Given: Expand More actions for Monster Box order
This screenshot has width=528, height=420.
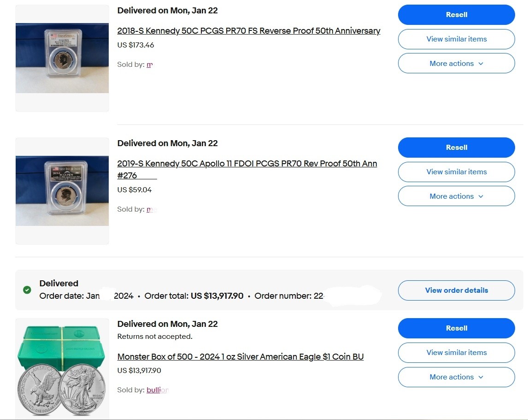Looking at the screenshot, I should pyautogui.click(x=456, y=377).
